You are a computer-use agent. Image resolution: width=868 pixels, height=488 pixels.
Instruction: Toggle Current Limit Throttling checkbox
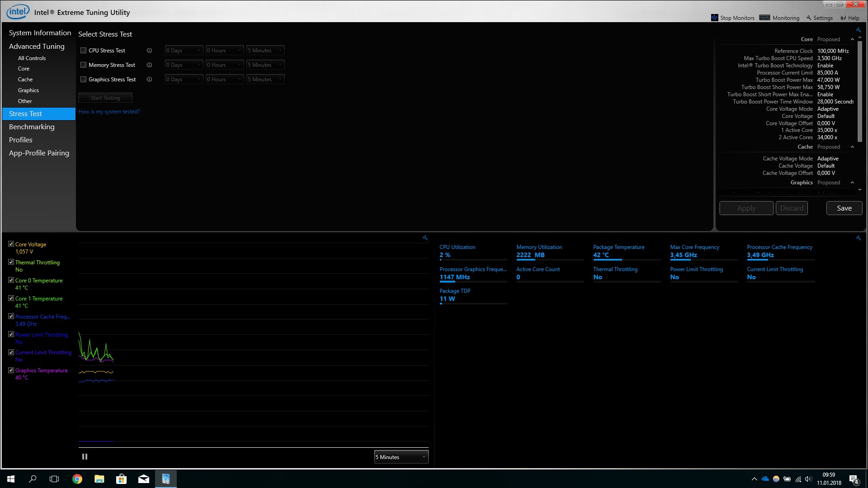11,352
